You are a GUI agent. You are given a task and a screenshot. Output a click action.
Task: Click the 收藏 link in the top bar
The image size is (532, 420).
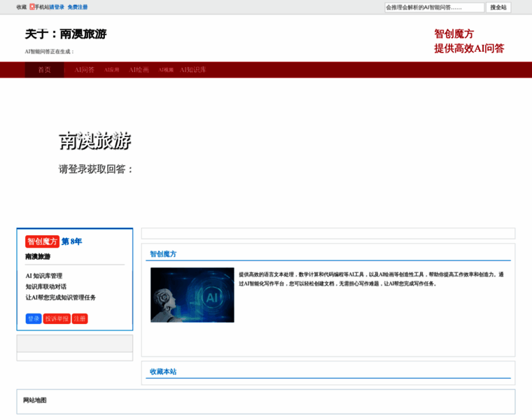(x=22, y=7)
